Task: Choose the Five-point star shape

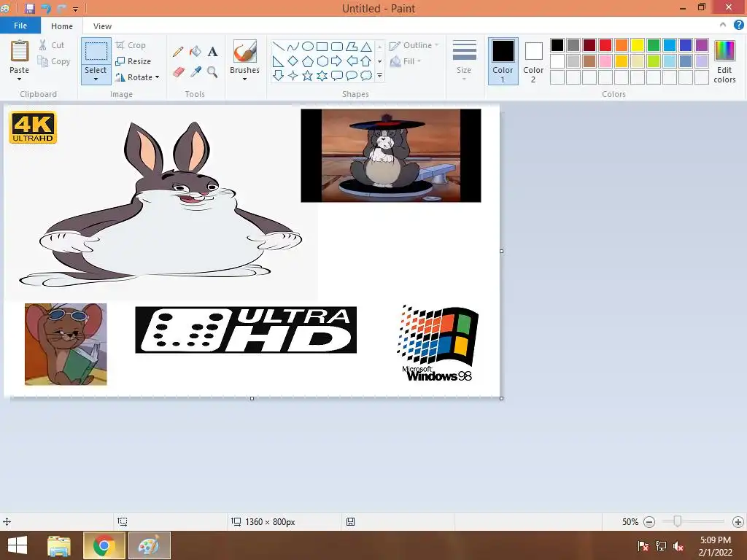Action: tap(308, 76)
